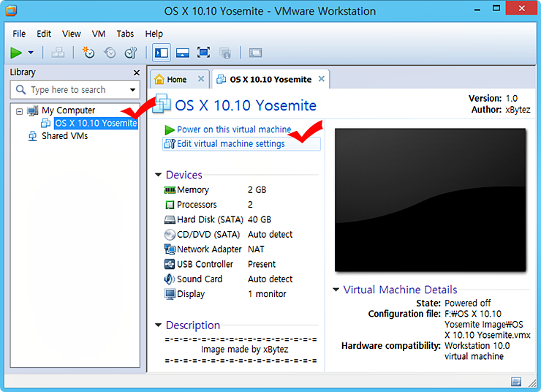Close the Library panel

pyautogui.click(x=137, y=72)
